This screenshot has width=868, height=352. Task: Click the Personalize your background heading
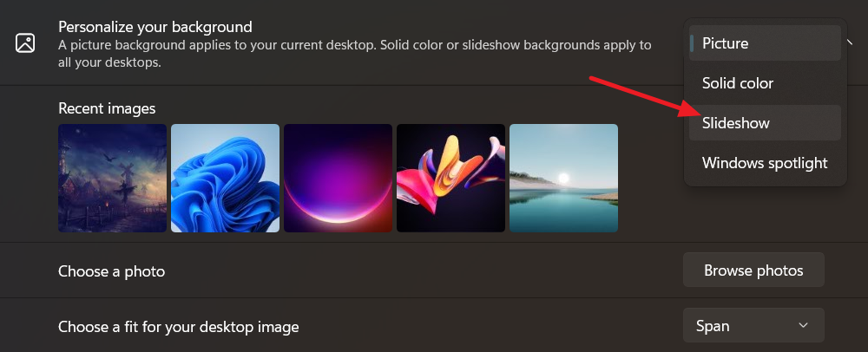click(x=155, y=27)
